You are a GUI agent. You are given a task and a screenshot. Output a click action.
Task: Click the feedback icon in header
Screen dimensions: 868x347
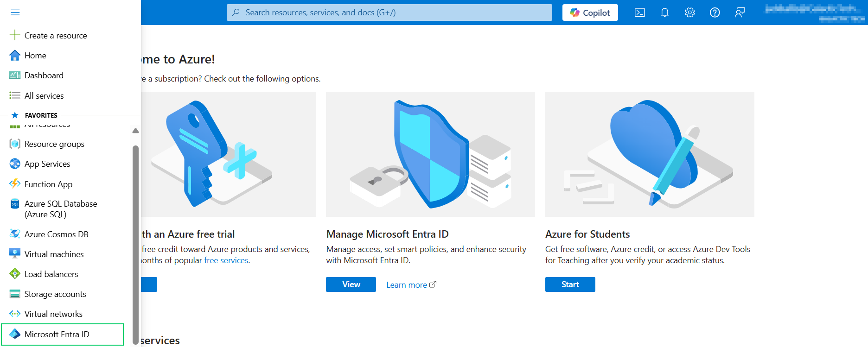click(x=740, y=13)
